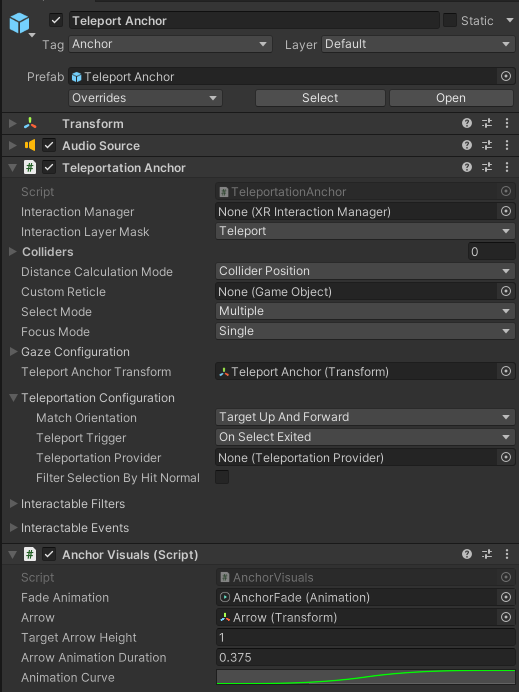Image resolution: width=519 pixels, height=692 pixels.
Task: Open presets for Teleportation Anchor component
Action: (487, 167)
